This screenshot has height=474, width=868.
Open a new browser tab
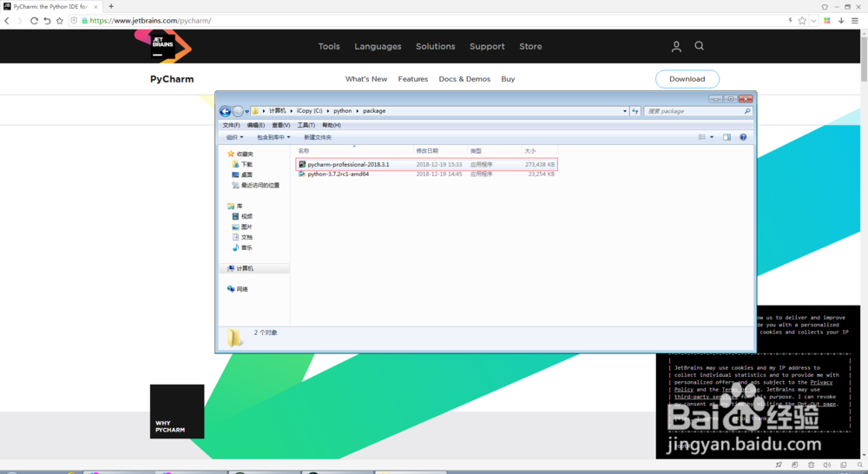pos(111,7)
